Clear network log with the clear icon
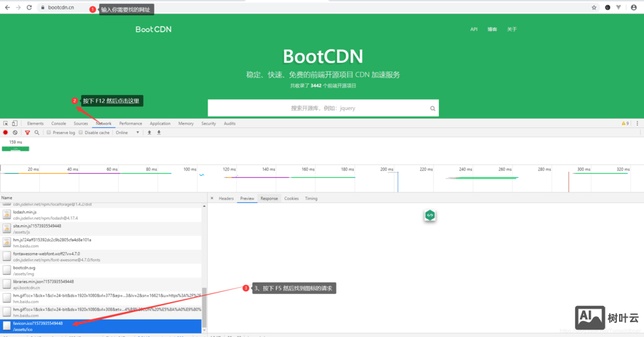The image size is (644, 337). [16, 133]
